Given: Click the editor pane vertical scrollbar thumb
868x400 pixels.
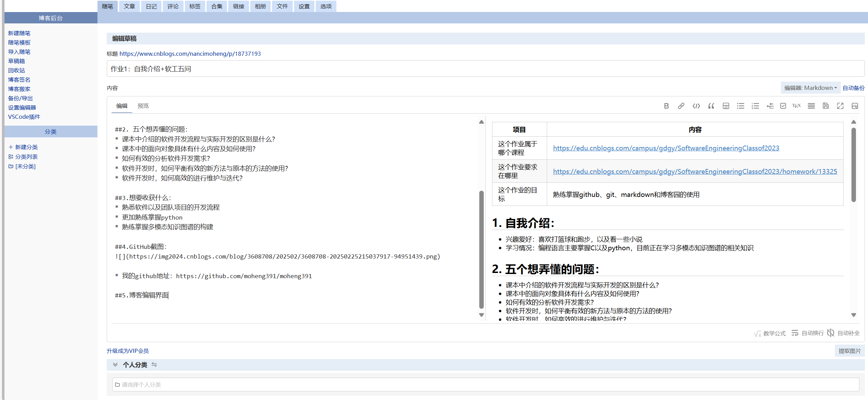Looking at the screenshot, I should (481, 250).
